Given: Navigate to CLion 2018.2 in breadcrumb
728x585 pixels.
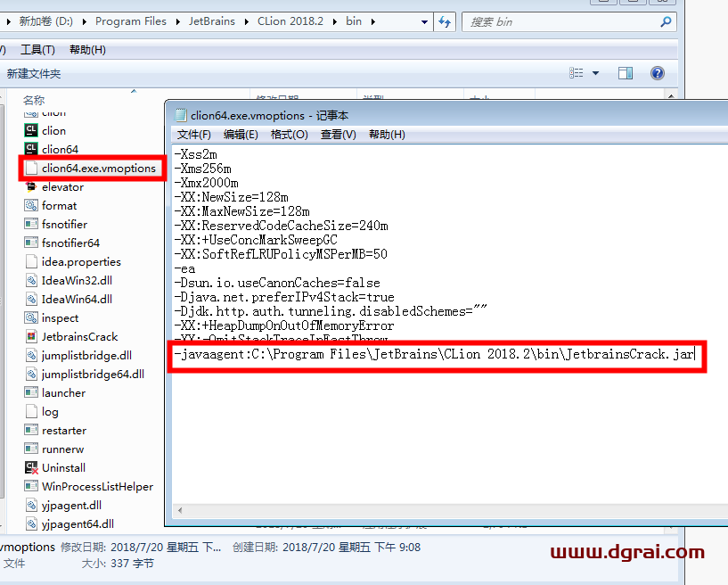Looking at the screenshot, I should tap(290, 21).
